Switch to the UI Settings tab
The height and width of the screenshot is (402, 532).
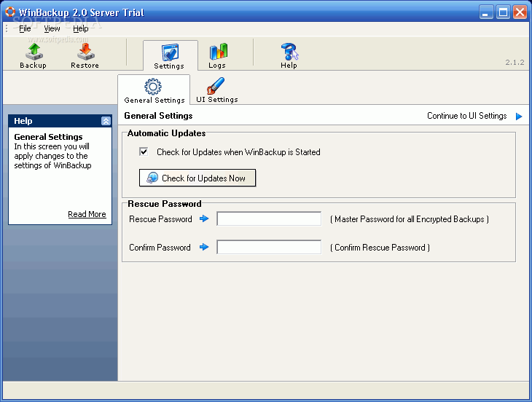point(216,90)
